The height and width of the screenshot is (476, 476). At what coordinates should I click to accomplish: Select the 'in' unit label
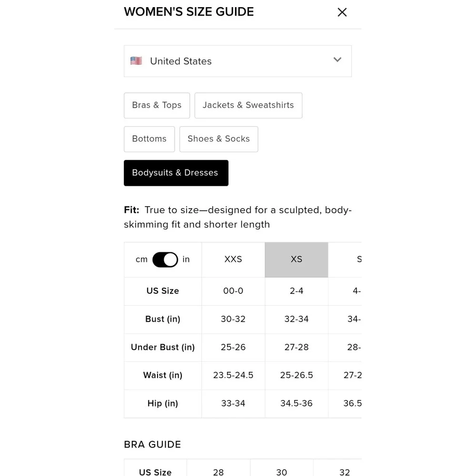tap(186, 259)
